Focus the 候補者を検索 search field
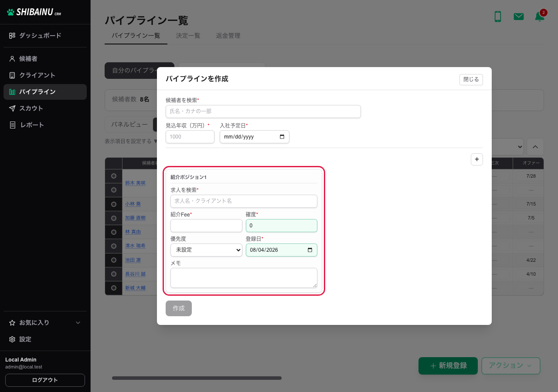Screen dimensions: 558x392 click(263, 112)
